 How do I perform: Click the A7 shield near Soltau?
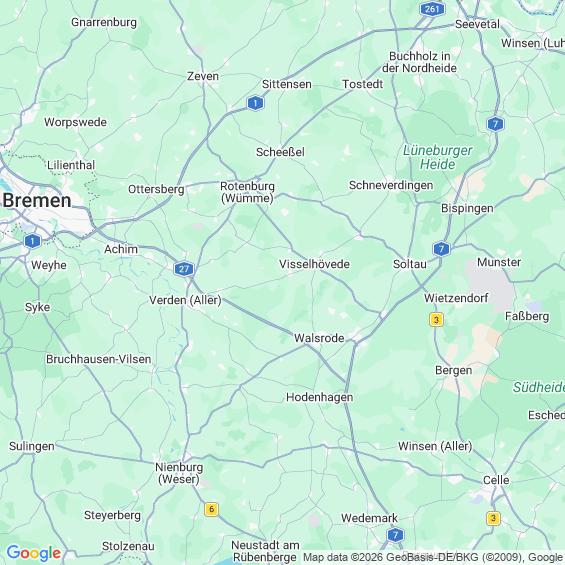tap(441, 249)
